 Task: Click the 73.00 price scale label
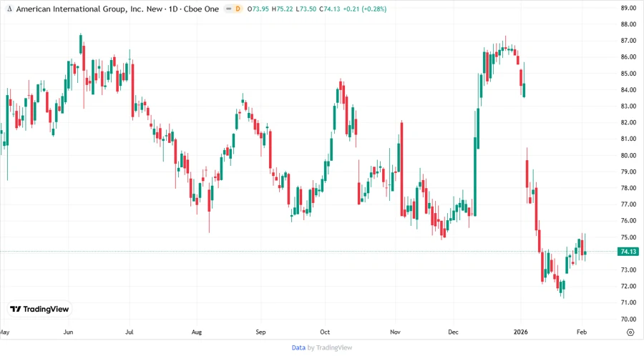(x=628, y=270)
